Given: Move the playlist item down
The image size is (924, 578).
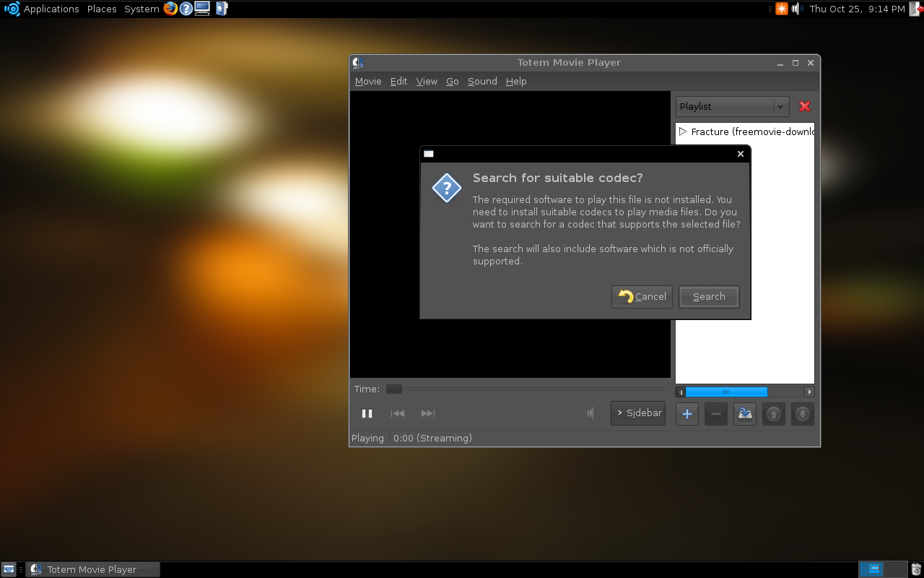Looking at the screenshot, I should point(803,414).
